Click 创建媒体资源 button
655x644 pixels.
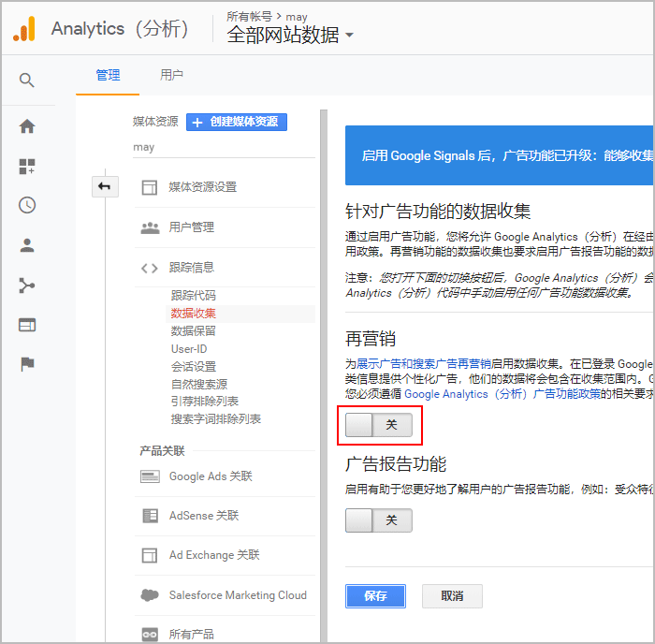[x=237, y=122]
